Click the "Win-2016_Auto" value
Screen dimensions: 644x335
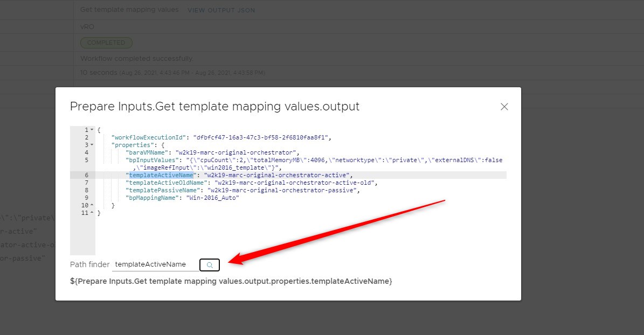[212, 198]
